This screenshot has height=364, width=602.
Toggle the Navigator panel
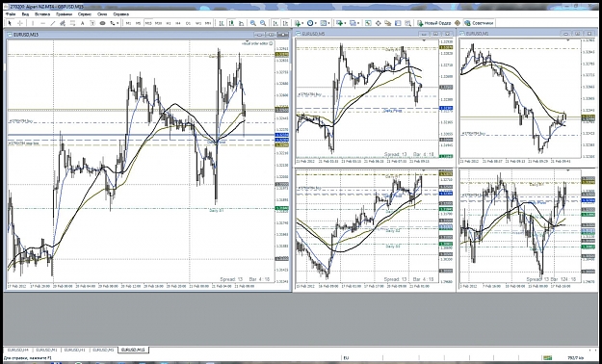point(388,23)
